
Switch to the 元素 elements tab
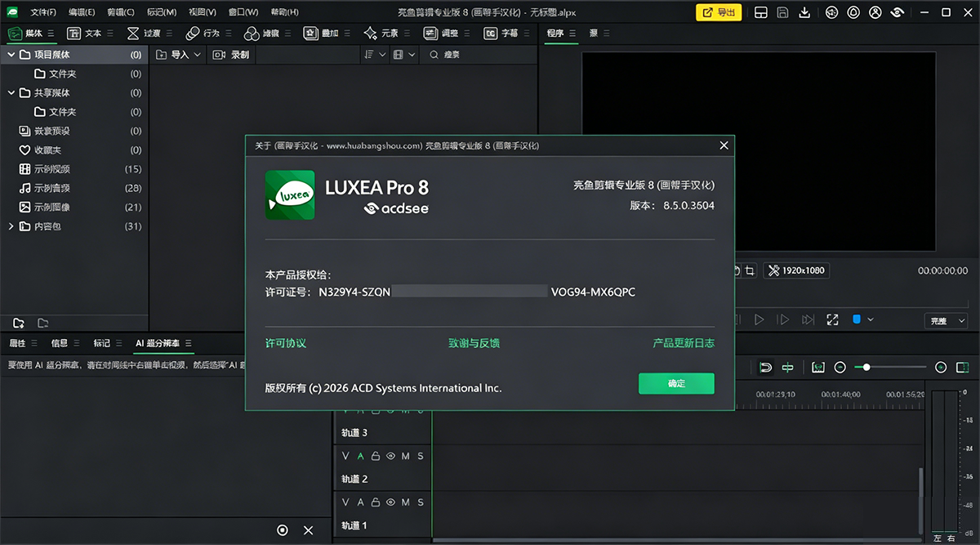(382, 34)
